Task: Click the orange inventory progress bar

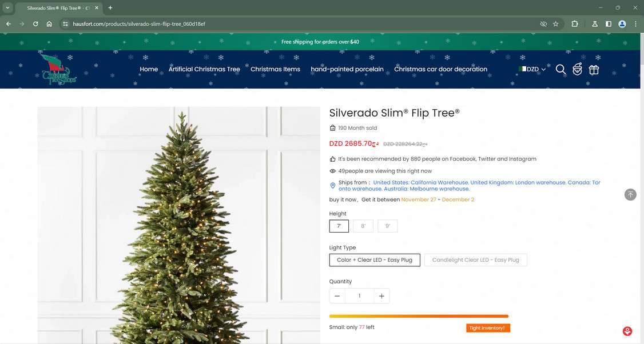Action: coord(419,316)
